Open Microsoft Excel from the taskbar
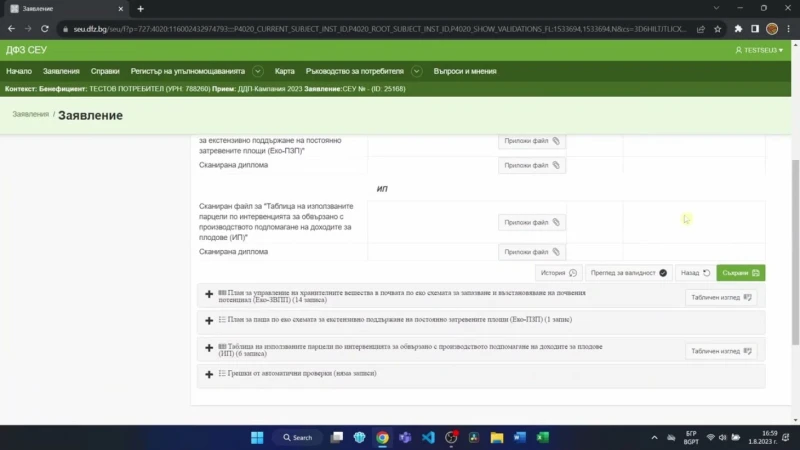The width and height of the screenshot is (800, 450). [543, 437]
